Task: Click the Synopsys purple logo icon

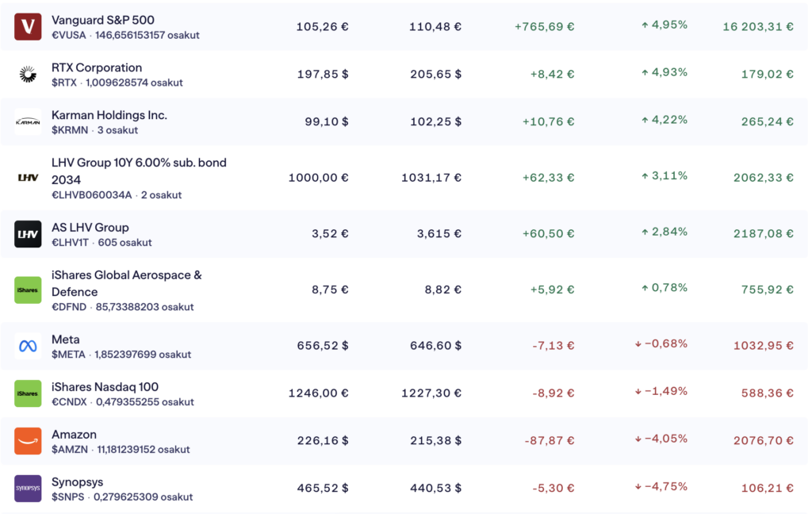Action: click(x=28, y=489)
